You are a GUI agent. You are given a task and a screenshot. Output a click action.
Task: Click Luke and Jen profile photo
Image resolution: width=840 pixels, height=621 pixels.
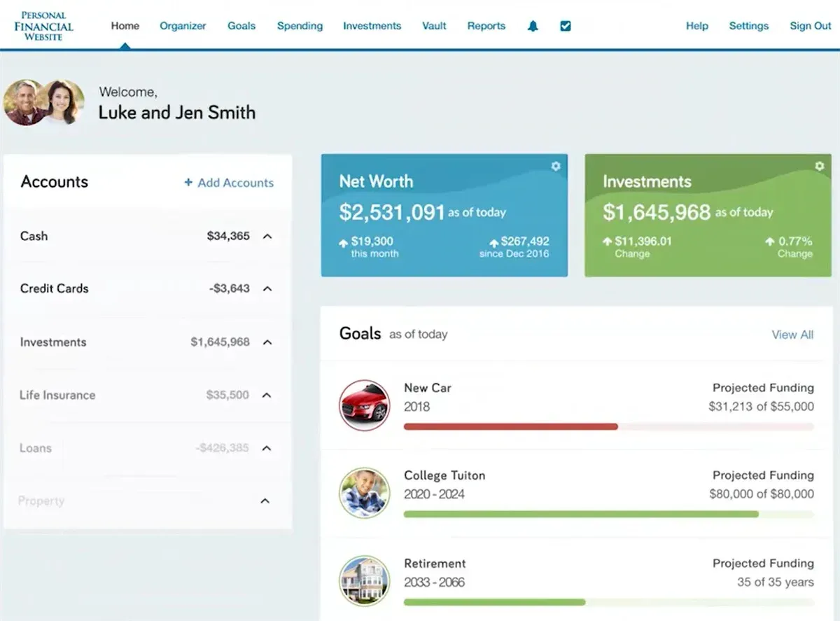[x=43, y=102]
